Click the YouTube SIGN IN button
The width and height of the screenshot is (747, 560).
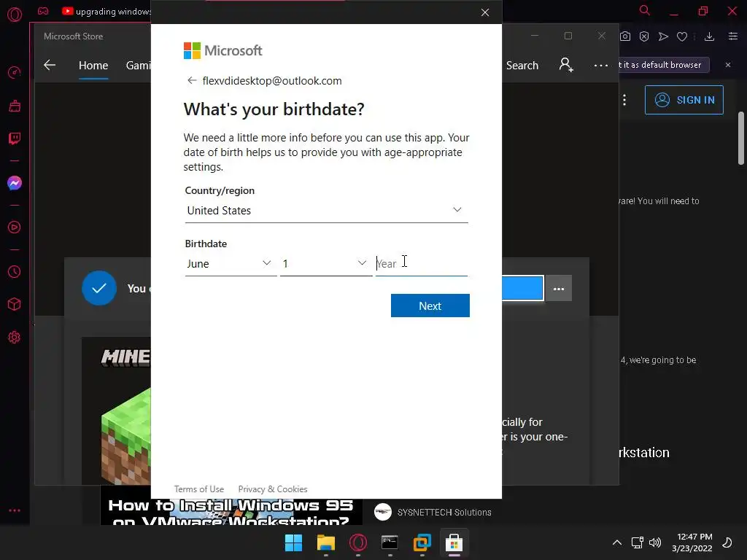684,100
